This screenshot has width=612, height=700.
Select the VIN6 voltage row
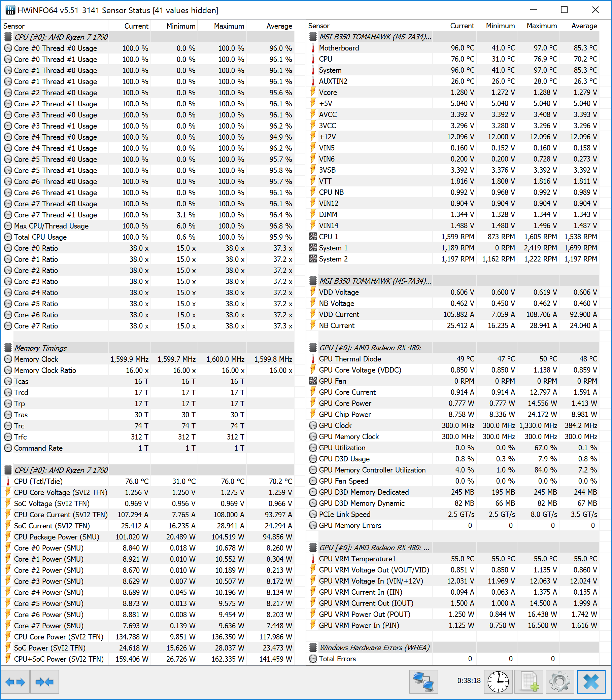(453, 159)
